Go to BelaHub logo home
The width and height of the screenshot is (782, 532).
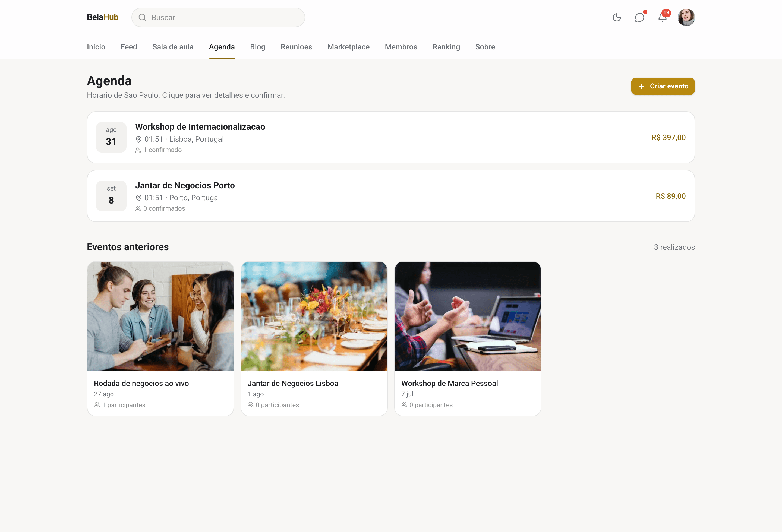pos(103,17)
